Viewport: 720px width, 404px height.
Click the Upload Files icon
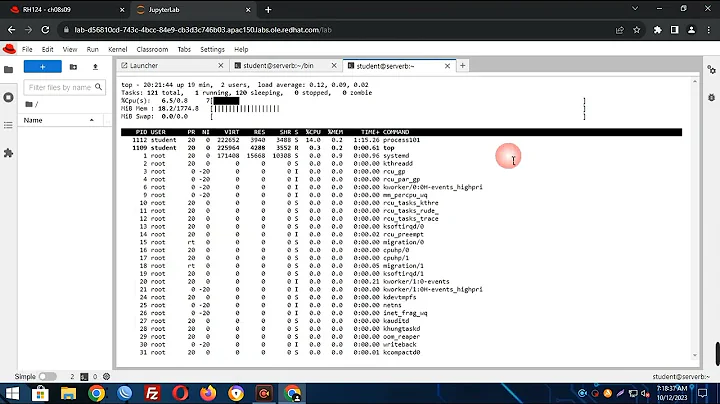click(x=95, y=67)
